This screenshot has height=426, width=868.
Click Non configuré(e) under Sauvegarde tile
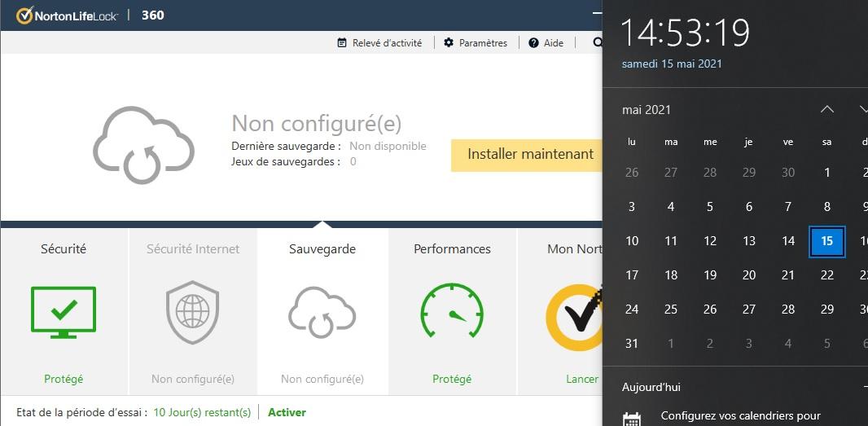pos(322,379)
